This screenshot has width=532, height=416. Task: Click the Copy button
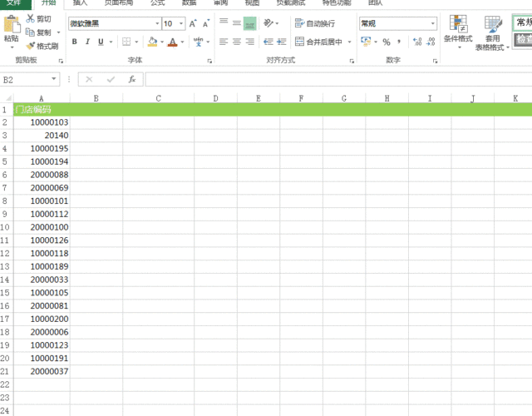click(38, 32)
